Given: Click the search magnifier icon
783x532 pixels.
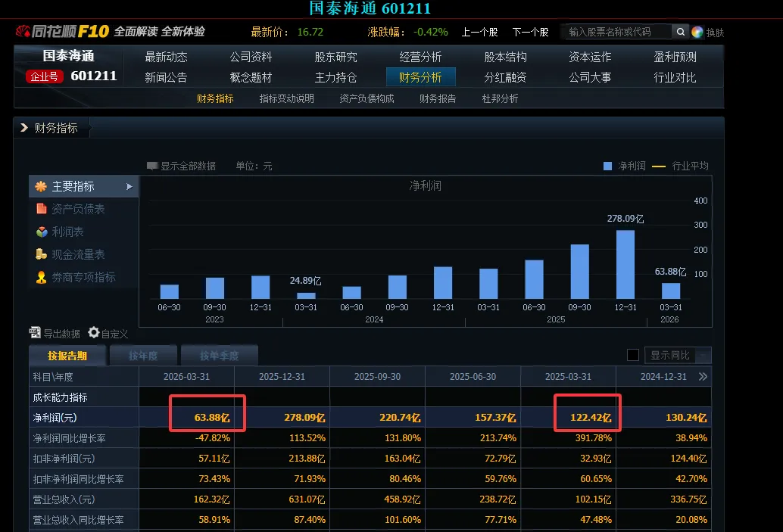Looking at the screenshot, I should pos(680,32).
